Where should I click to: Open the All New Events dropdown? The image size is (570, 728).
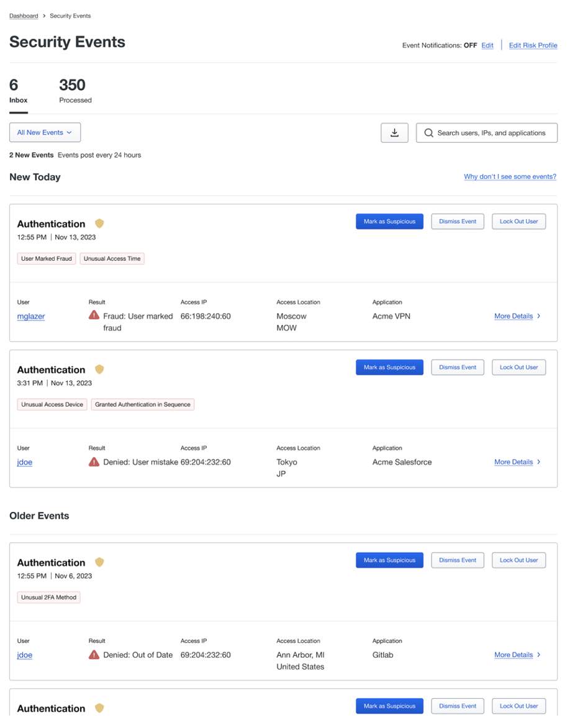(x=45, y=132)
